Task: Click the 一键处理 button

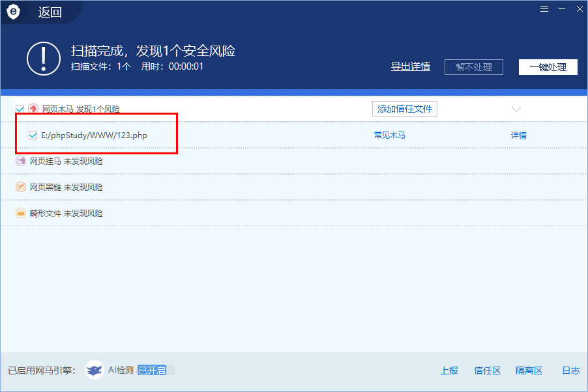Action: pos(548,67)
